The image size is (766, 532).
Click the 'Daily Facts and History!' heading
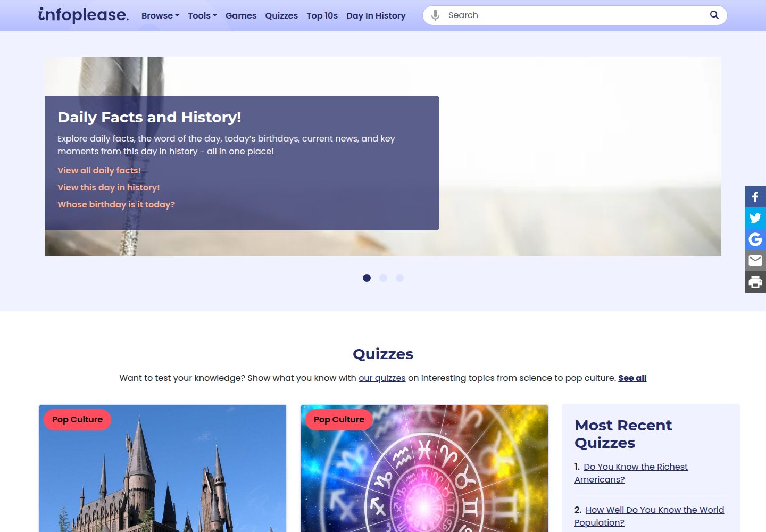[x=149, y=117]
